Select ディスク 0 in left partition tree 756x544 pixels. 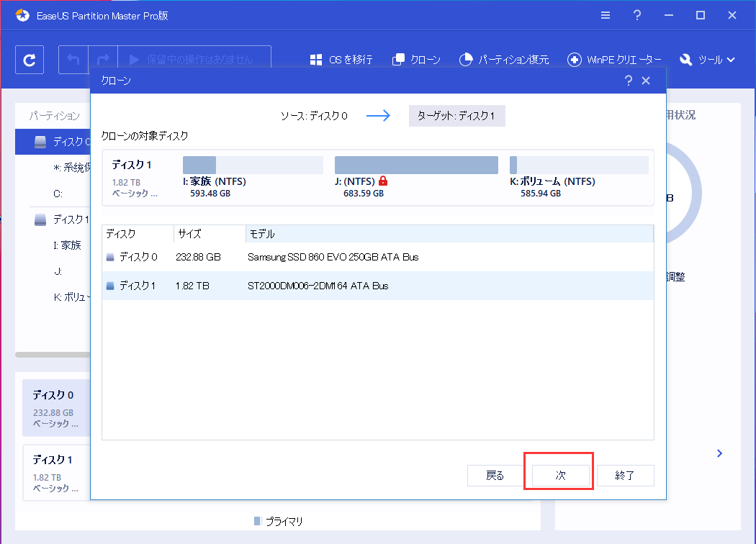click(x=53, y=142)
